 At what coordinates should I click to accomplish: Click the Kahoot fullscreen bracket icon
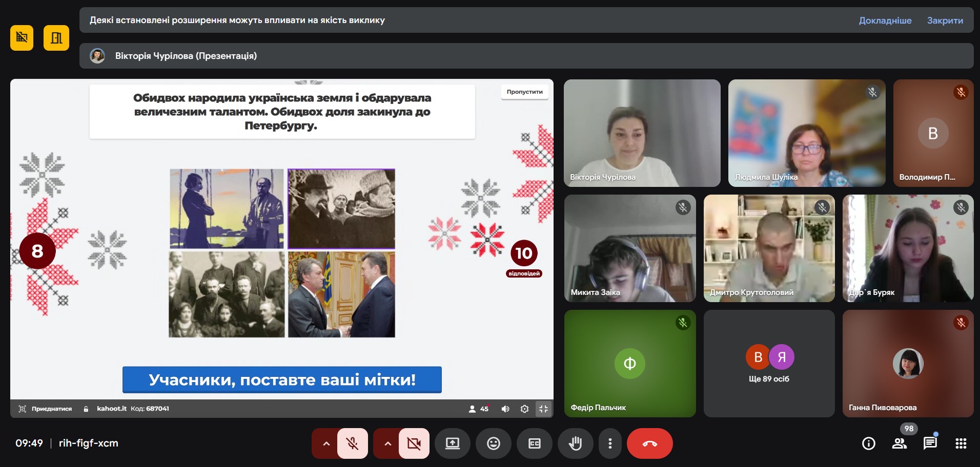point(22,409)
